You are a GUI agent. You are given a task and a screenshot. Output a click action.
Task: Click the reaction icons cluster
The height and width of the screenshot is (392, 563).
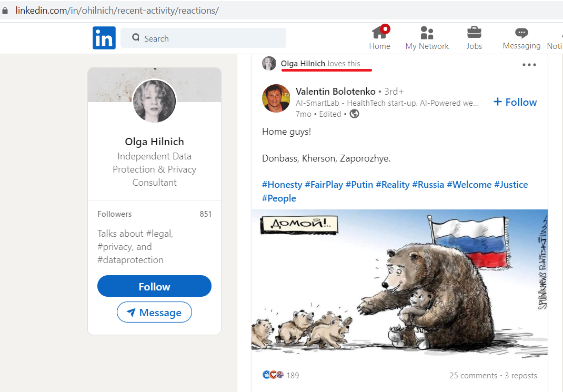coord(273,375)
